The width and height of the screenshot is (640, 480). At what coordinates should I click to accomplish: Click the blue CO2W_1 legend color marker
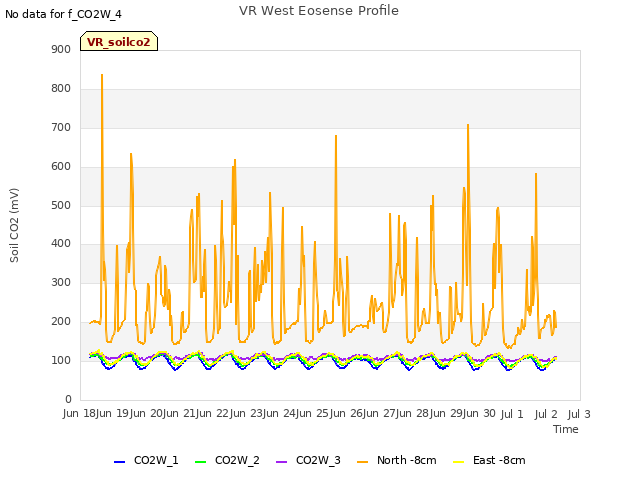click(x=119, y=462)
